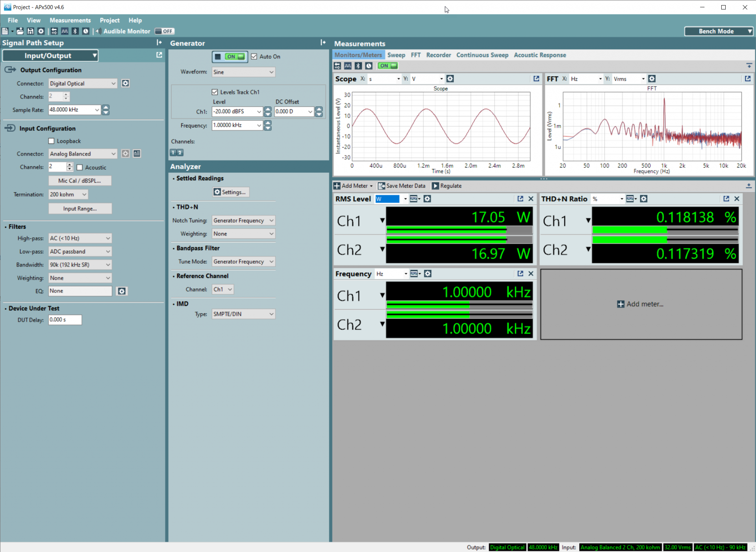The width and height of the screenshot is (756, 552).
Task: Collapse the Signal Path Setup panel
Action: (159, 42)
